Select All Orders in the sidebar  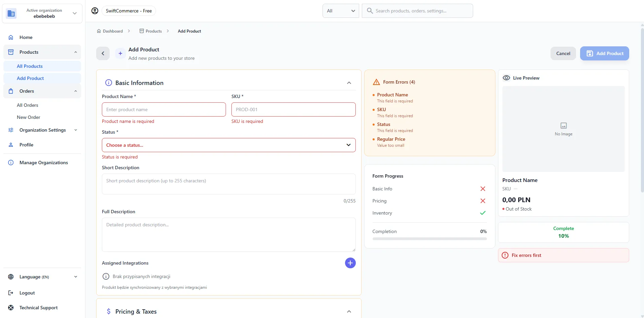(x=28, y=105)
